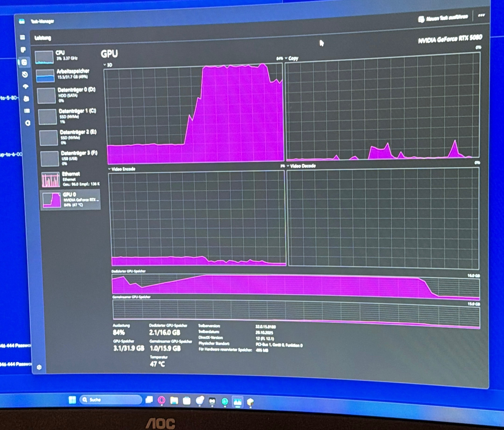Open Task Manager settings gear

click(39, 367)
